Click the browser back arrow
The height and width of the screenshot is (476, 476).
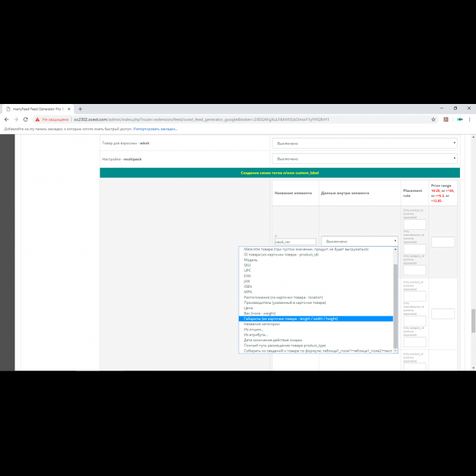pyautogui.click(x=7, y=119)
